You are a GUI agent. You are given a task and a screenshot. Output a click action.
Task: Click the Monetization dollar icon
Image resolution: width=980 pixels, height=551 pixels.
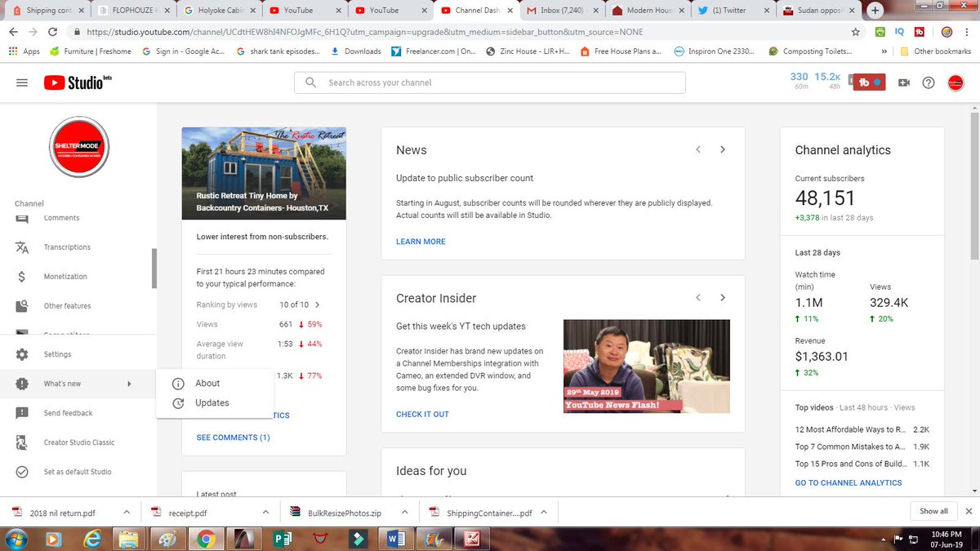click(22, 277)
